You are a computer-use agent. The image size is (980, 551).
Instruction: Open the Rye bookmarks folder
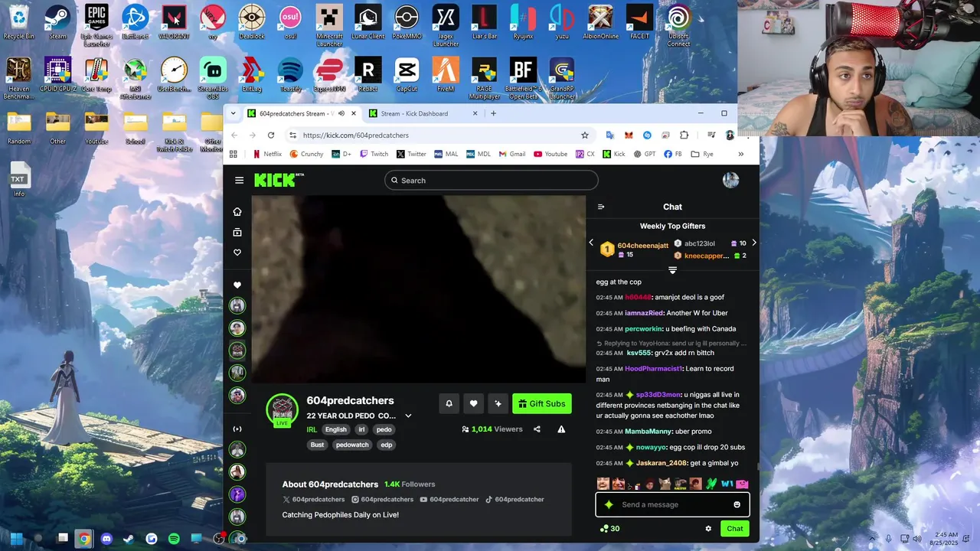click(x=702, y=154)
